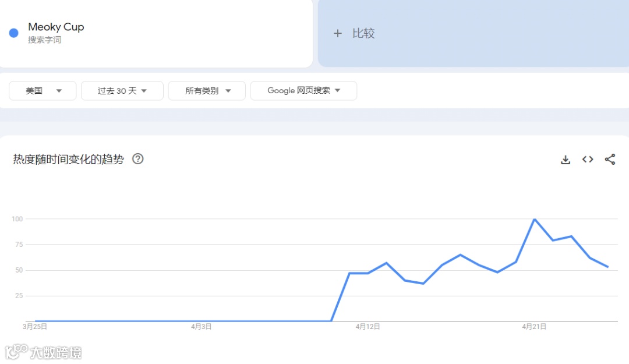
Task: Open the 过去 30 天 time range dropdown
Action: pyautogui.click(x=122, y=91)
